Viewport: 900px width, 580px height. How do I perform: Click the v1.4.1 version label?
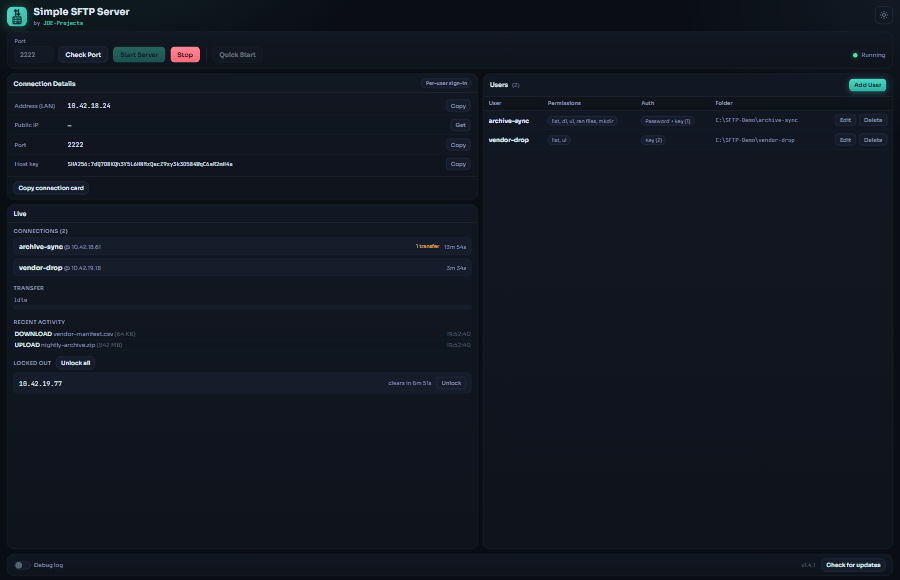coord(808,565)
